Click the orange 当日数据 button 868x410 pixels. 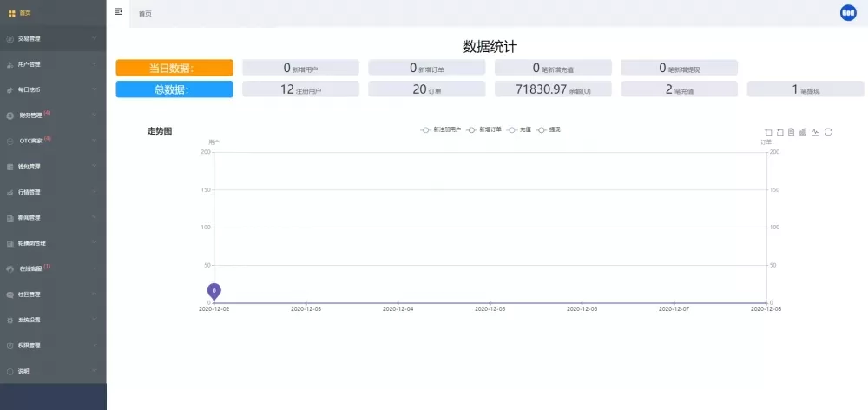tap(174, 68)
